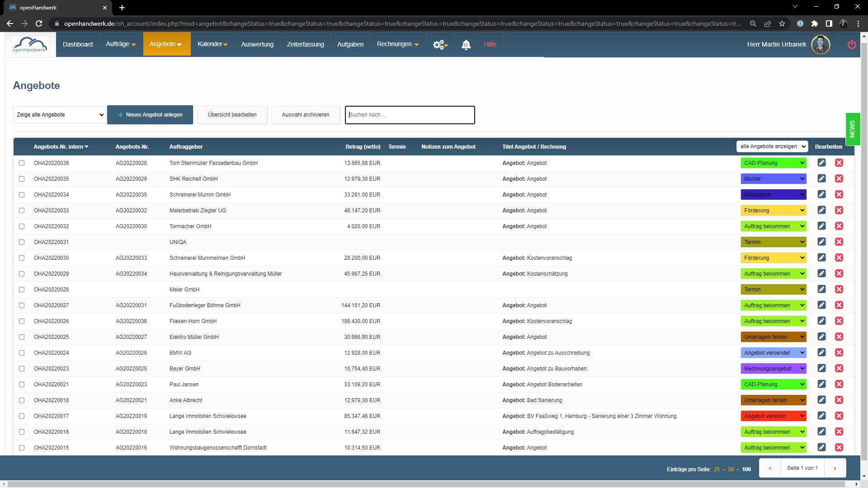Delete the SHK Reichelt GmbH offer
Screen dimensions: 868x488
[x=839, y=178]
